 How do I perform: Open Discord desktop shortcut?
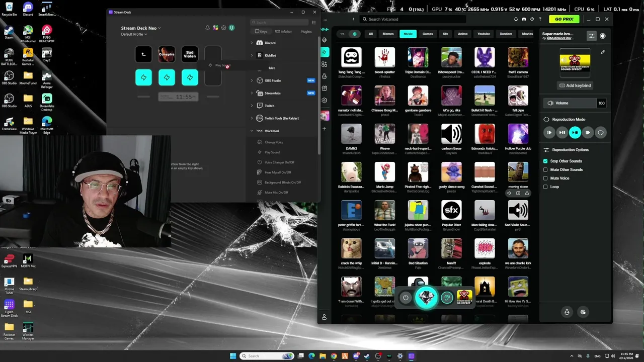click(28, 9)
